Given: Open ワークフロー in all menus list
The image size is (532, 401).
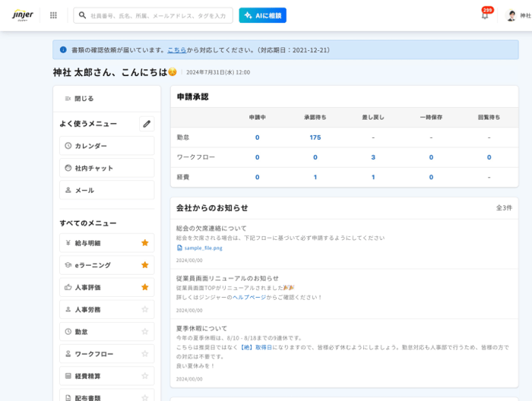Looking at the screenshot, I should tap(107, 354).
